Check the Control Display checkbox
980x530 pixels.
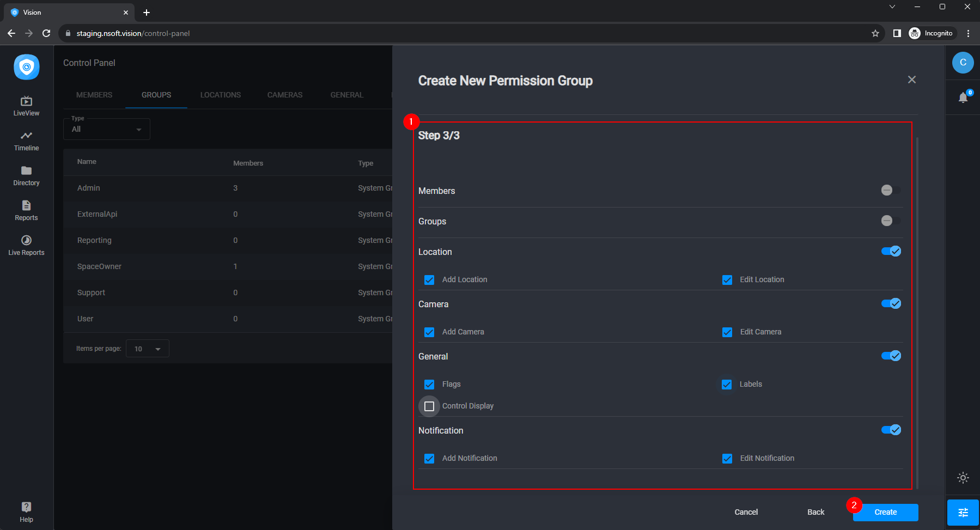(429, 406)
